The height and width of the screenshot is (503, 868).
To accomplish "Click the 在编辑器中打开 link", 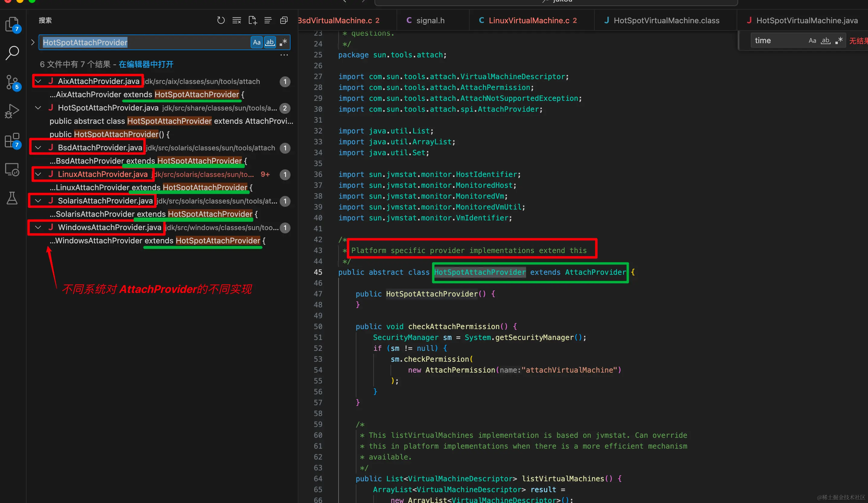I will pos(146,64).
